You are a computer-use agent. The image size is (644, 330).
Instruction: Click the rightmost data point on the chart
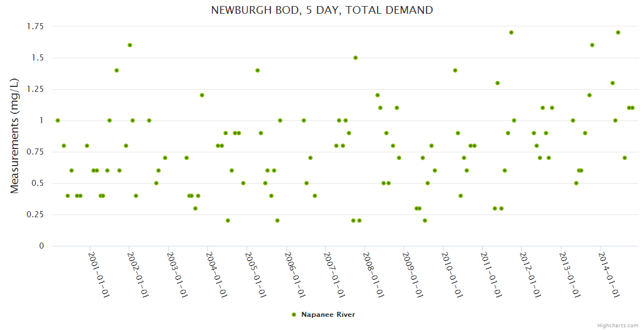click(632, 108)
